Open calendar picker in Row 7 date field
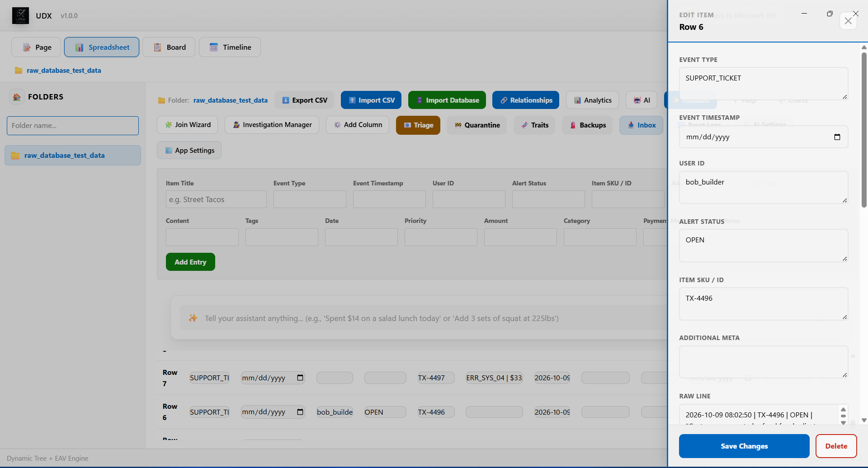This screenshot has height=468, width=868. pos(300,378)
